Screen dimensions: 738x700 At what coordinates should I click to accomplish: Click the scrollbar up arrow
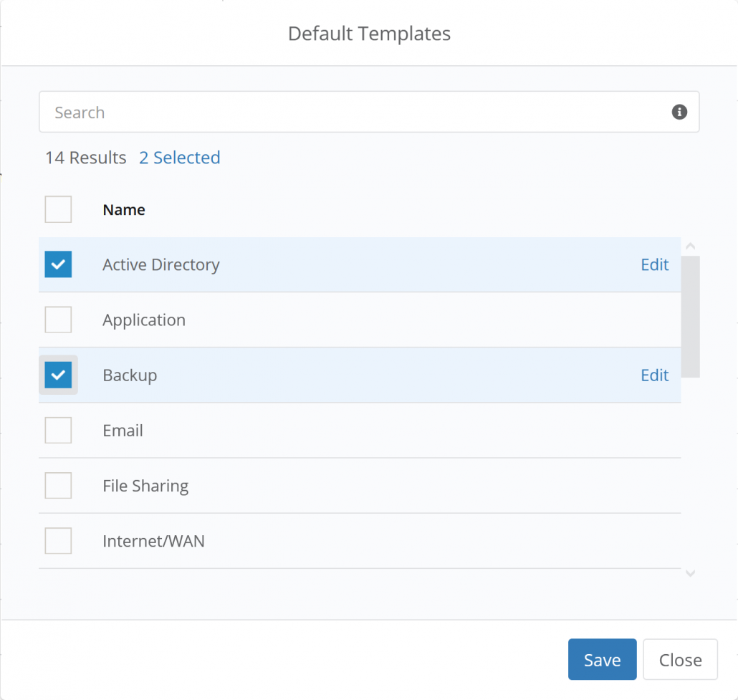point(690,245)
